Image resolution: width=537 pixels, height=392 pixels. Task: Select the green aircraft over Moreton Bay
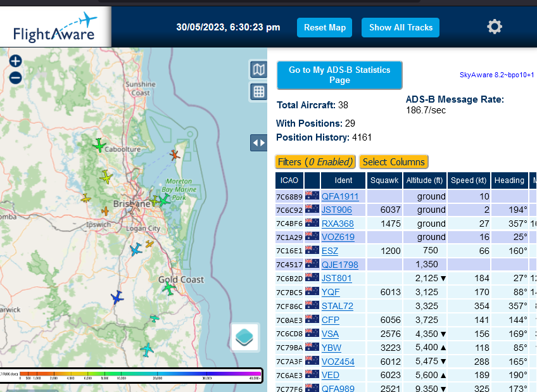[165, 199]
